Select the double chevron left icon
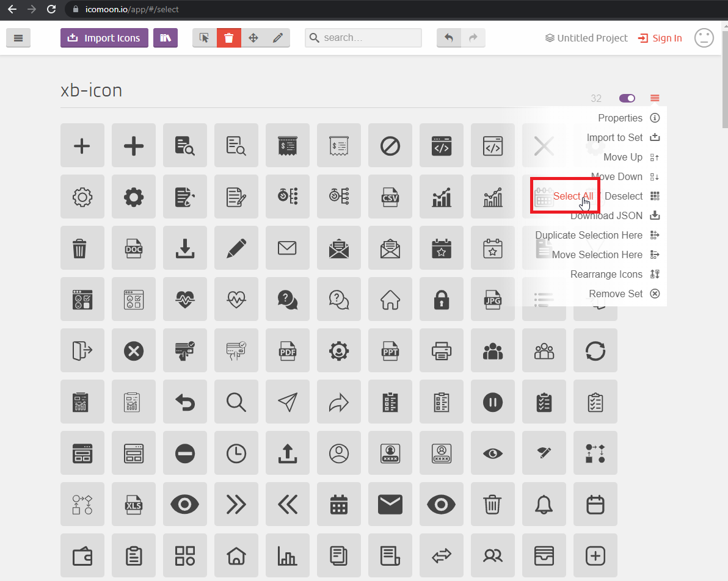 click(288, 504)
